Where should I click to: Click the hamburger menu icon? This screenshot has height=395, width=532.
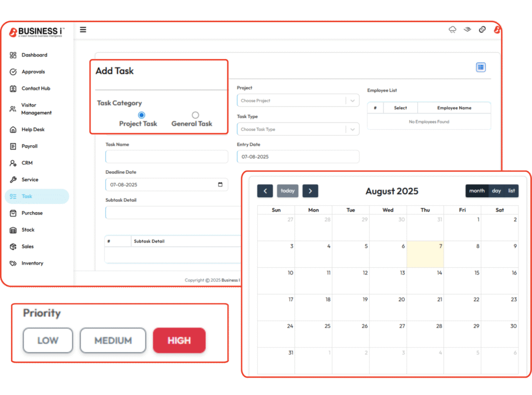[x=83, y=30]
